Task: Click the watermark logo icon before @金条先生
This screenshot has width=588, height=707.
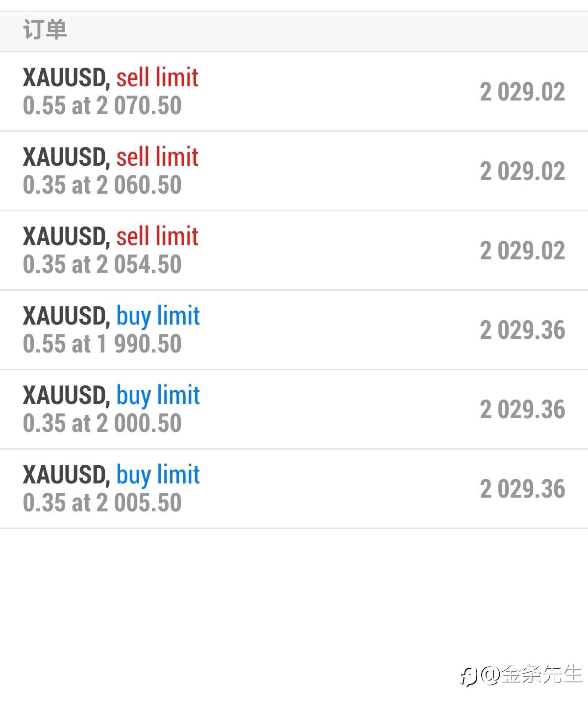Action: coord(469,677)
